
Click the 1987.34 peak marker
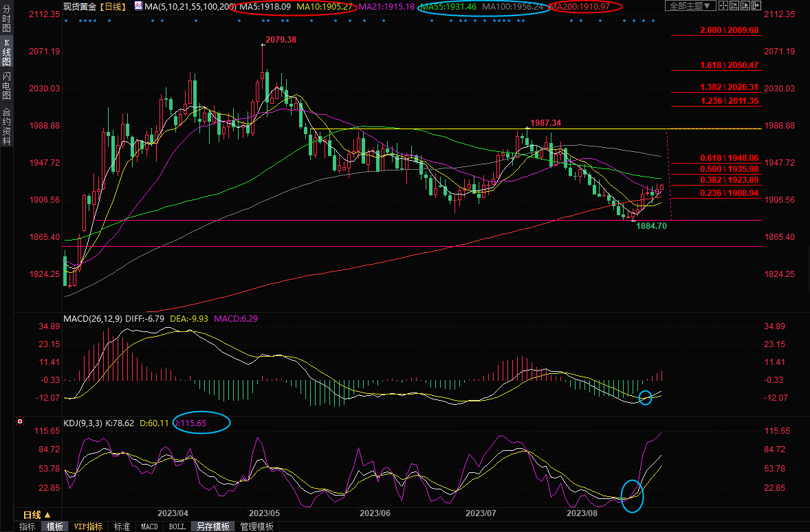547,122
